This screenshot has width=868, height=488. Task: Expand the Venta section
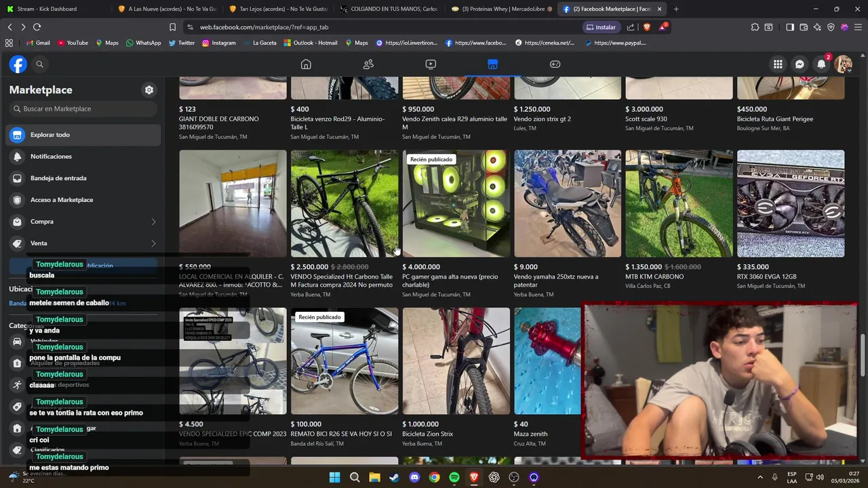85,243
